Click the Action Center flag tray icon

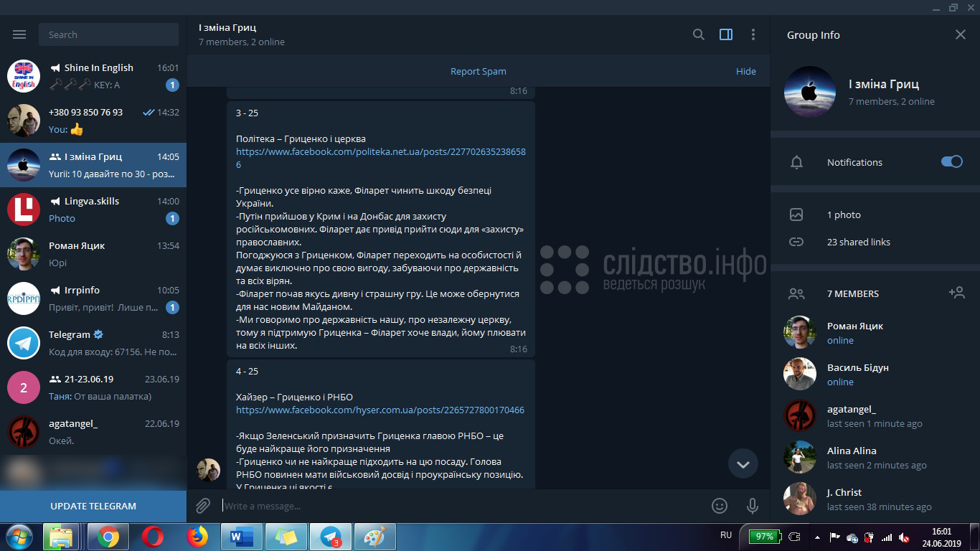[834, 537]
